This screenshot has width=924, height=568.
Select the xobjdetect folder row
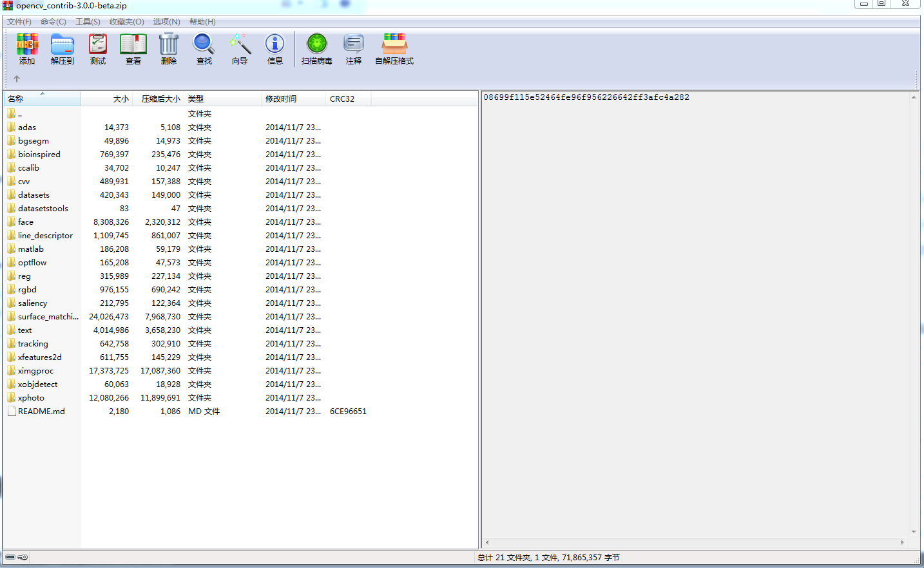(x=188, y=384)
